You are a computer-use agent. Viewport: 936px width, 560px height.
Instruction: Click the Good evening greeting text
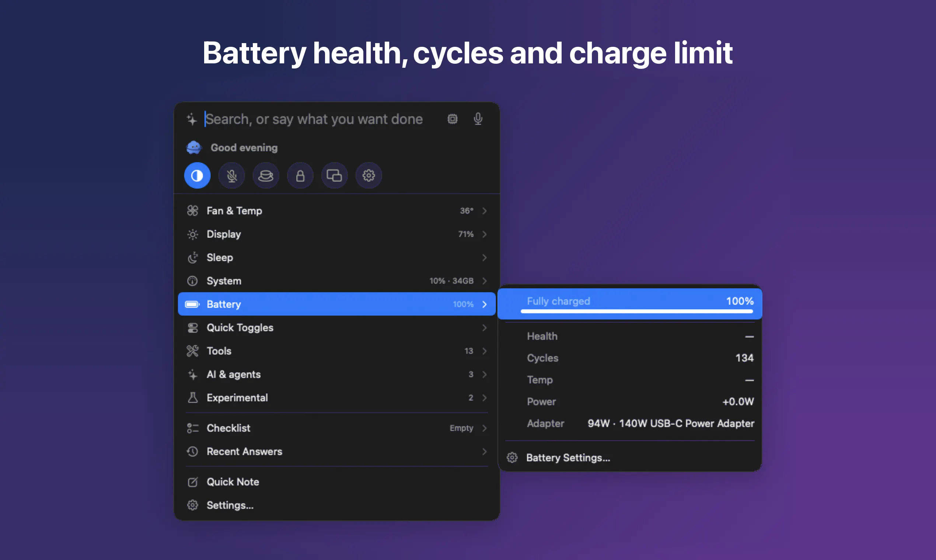(x=244, y=147)
